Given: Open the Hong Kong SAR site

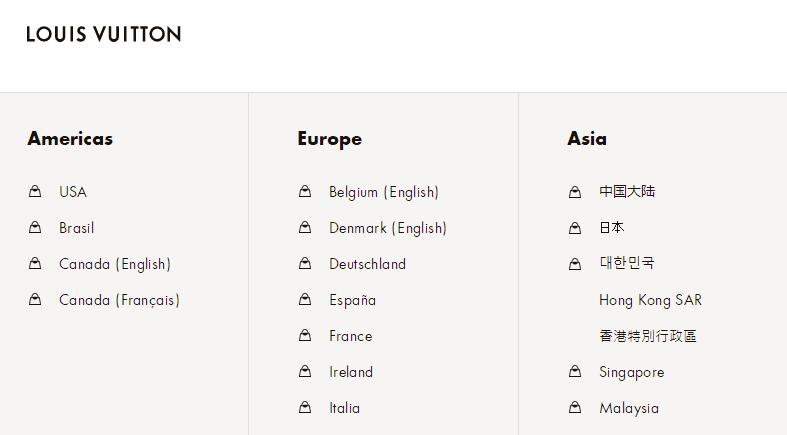Looking at the screenshot, I should click(x=650, y=300).
